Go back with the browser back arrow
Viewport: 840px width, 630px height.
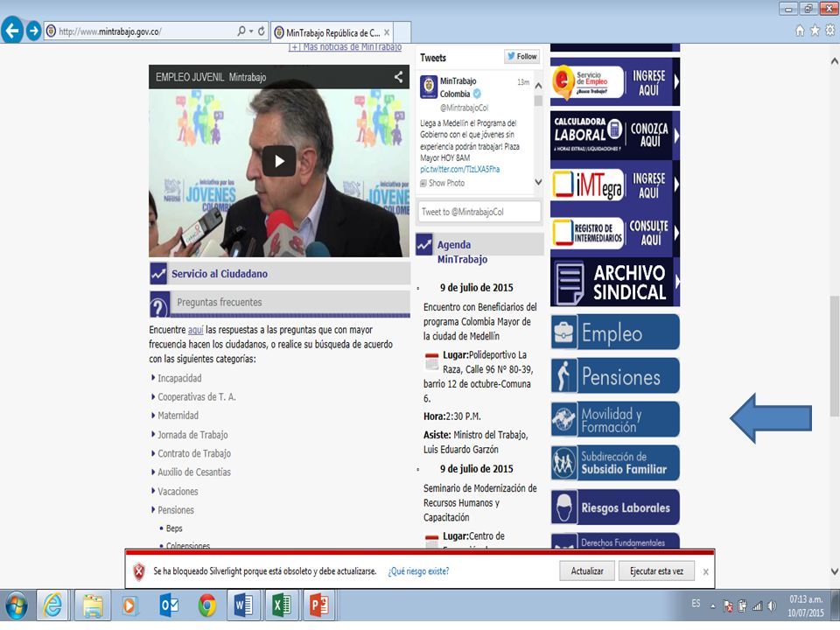point(12,30)
